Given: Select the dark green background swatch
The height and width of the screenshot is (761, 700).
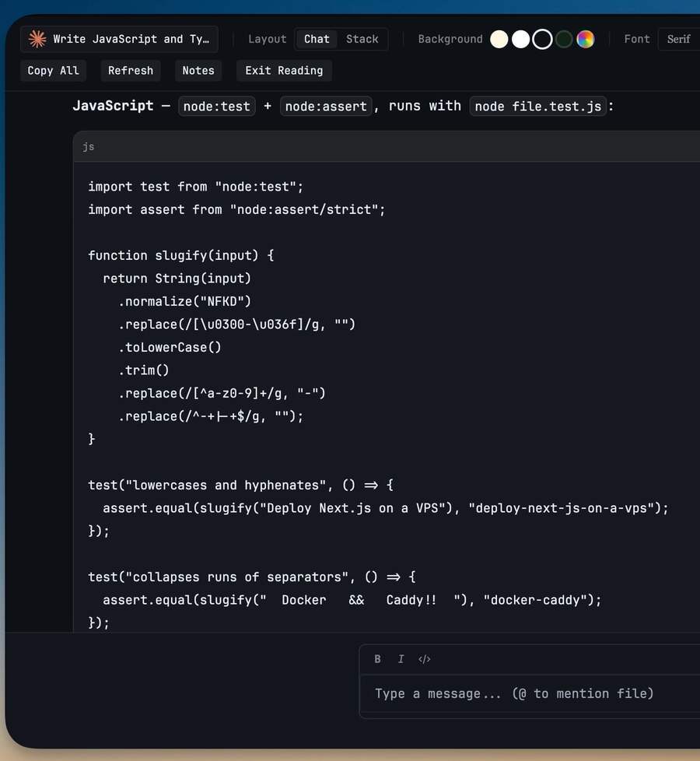Looking at the screenshot, I should (x=564, y=40).
